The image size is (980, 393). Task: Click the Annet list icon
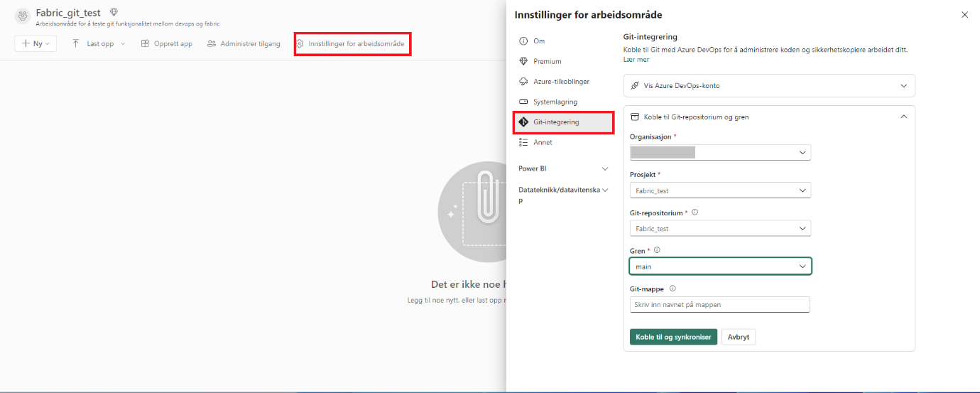pos(523,142)
